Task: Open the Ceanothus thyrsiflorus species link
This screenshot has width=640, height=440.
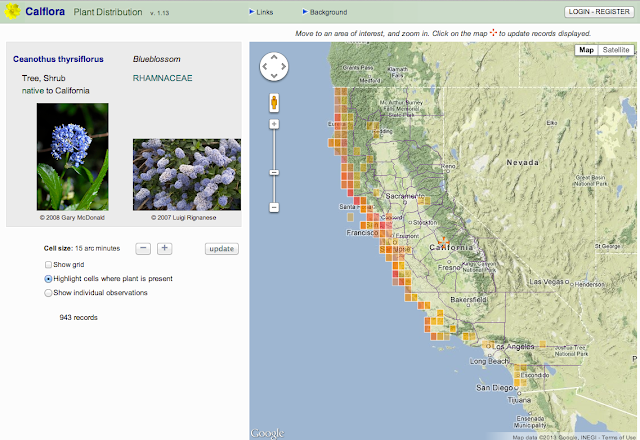Action: [x=58, y=59]
